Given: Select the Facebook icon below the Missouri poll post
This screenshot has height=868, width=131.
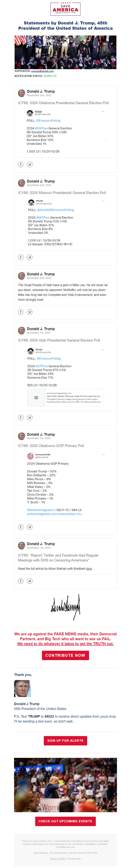Looking at the screenshot, I should click(x=21, y=257).
